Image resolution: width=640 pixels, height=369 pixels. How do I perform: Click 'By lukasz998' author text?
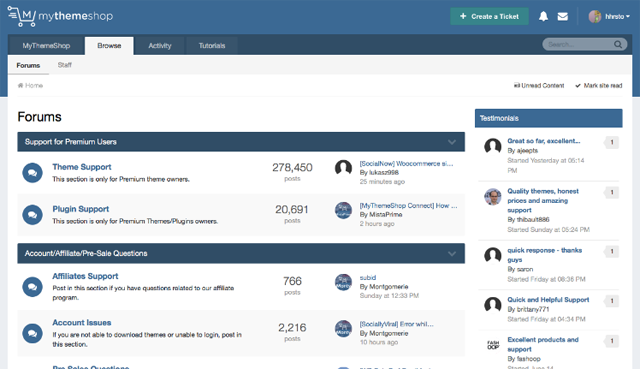tap(379, 172)
